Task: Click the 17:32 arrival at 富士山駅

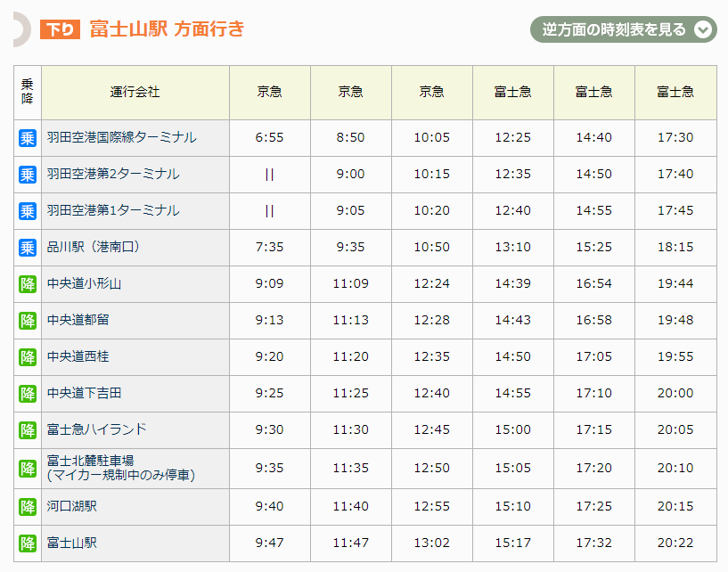Action: 593,543
